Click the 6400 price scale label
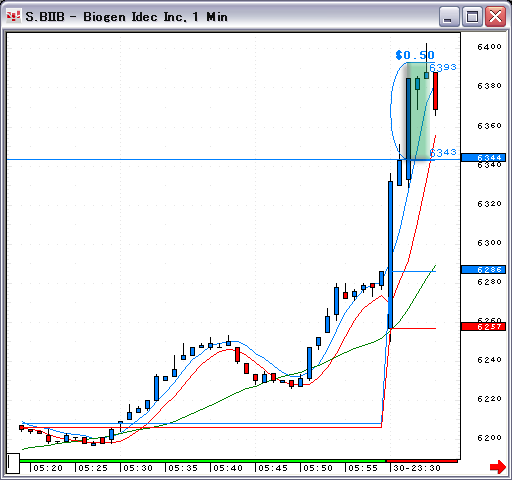Screen dimensions: 512x480 [x=489, y=47]
